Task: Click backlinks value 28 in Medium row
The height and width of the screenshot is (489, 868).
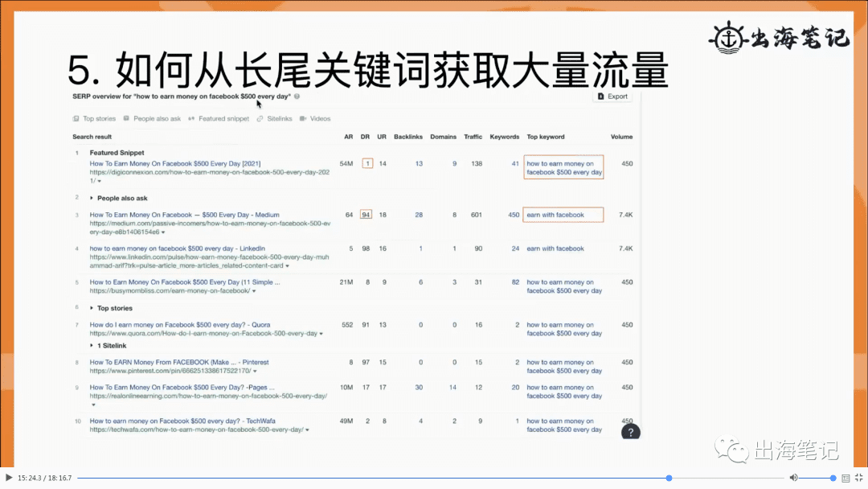Action: pos(419,215)
